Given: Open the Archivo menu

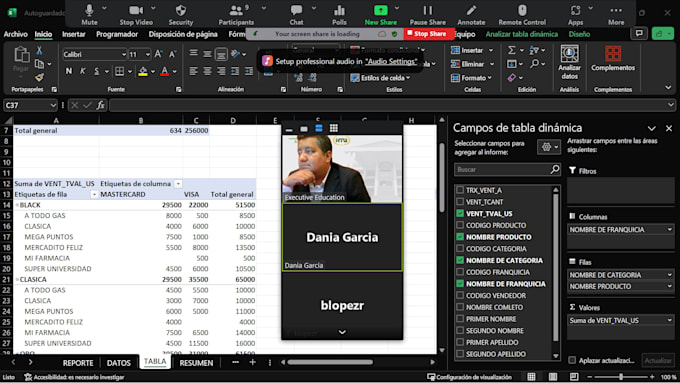Looking at the screenshot, I should [16, 34].
